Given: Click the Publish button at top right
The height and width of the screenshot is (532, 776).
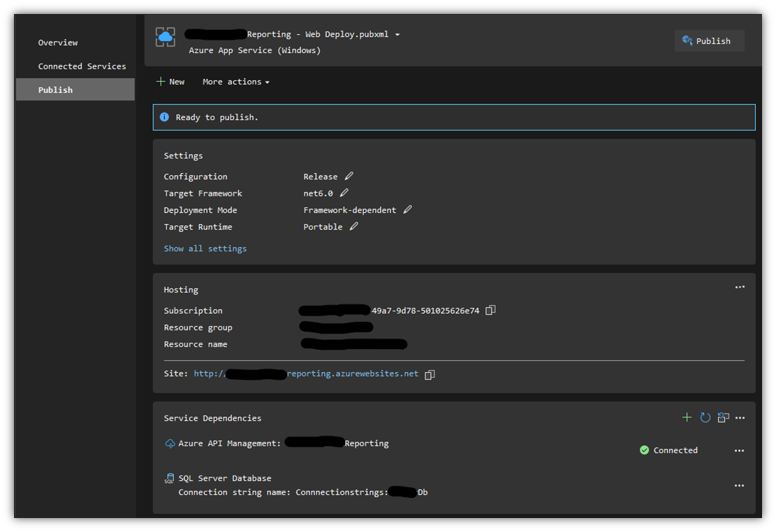Looking at the screenshot, I should coord(709,41).
